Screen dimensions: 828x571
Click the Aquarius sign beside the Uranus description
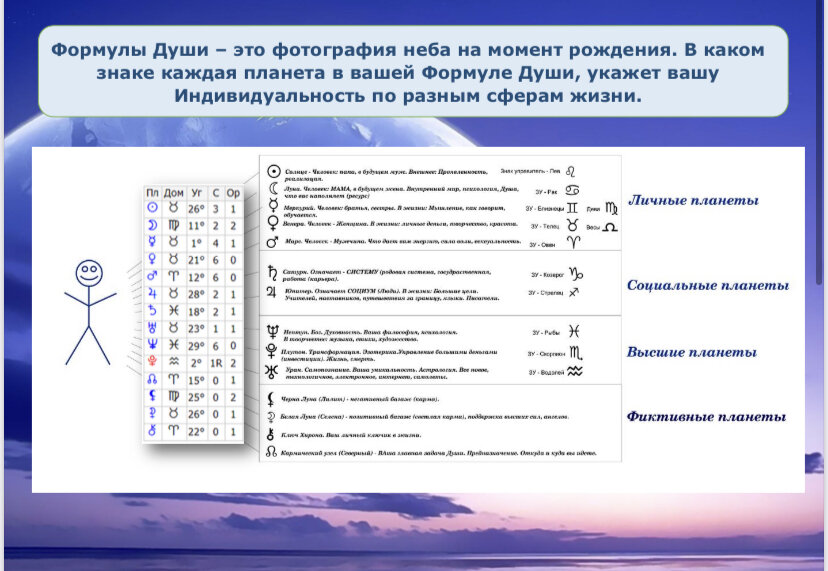pyautogui.click(x=575, y=371)
